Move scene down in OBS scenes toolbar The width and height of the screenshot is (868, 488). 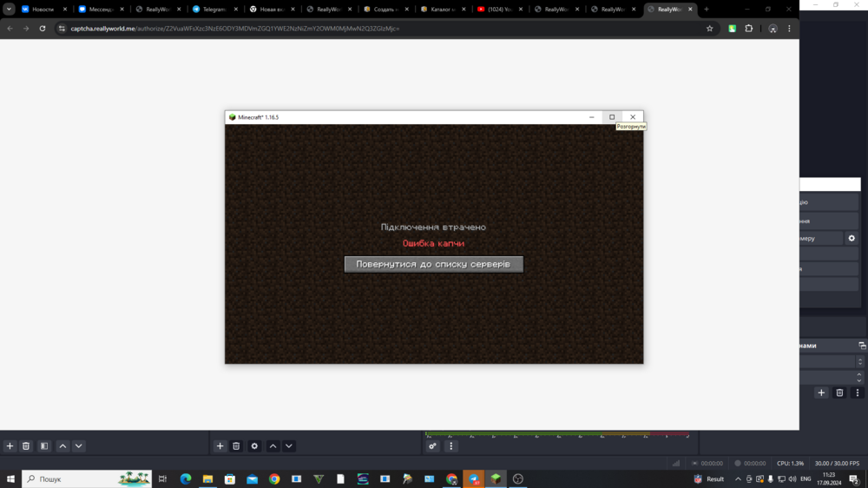click(79, 446)
